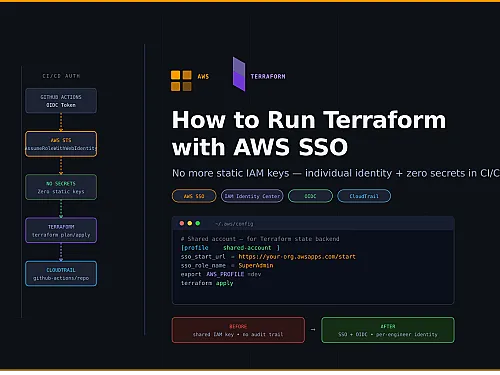Click the purple Terraform logo icon
500x375 pixels.
pos(239,74)
